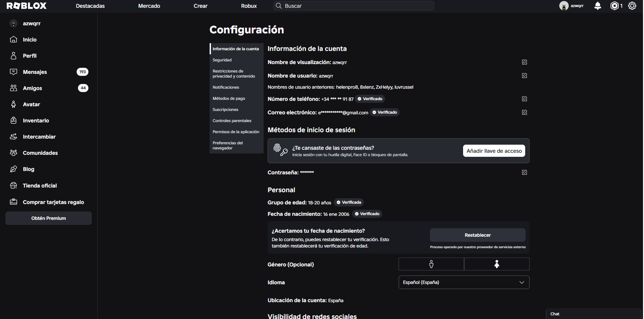
Task: Click the 'Nombres de usuario anteriores' text
Action: [341, 87]
